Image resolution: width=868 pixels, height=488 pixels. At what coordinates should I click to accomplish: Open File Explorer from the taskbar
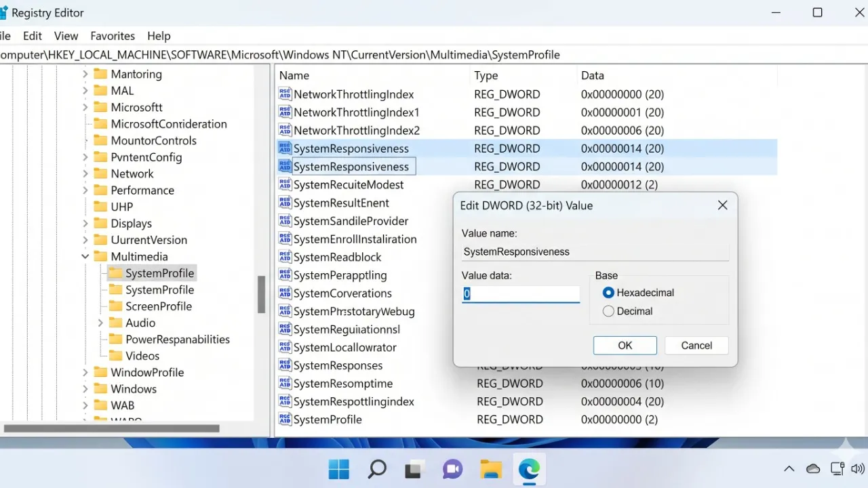click(491, 469)
